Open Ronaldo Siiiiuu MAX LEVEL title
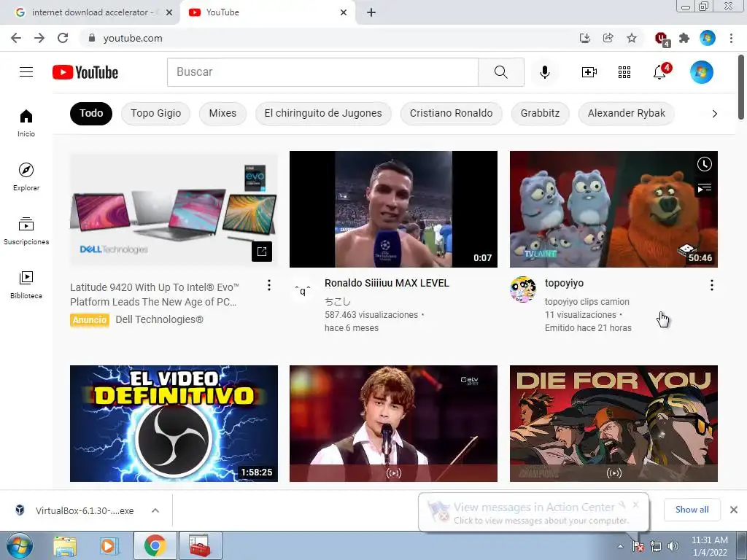The image size is (747, 560). (387, 283)
